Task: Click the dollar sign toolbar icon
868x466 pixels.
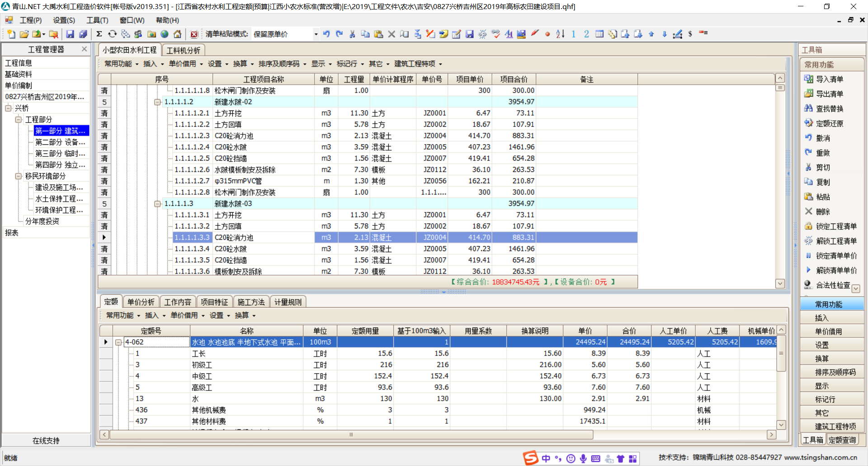Action: pyautogui.click(x=690, y=34)
